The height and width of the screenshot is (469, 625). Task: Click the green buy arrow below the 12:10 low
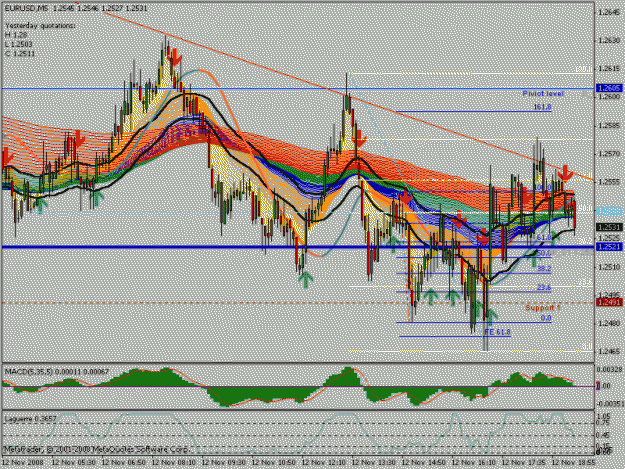pyautogui.click(x=306, y=279)
